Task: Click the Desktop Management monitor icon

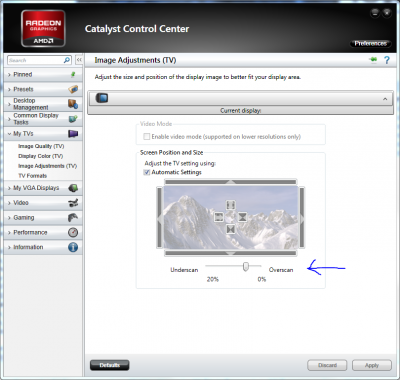Action: point(73,104)
